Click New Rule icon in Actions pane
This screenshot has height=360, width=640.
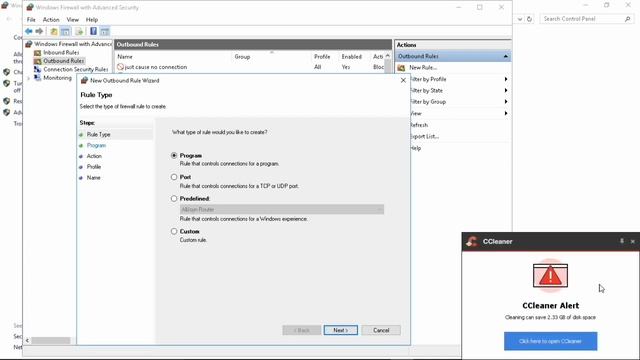pos(401,68)
